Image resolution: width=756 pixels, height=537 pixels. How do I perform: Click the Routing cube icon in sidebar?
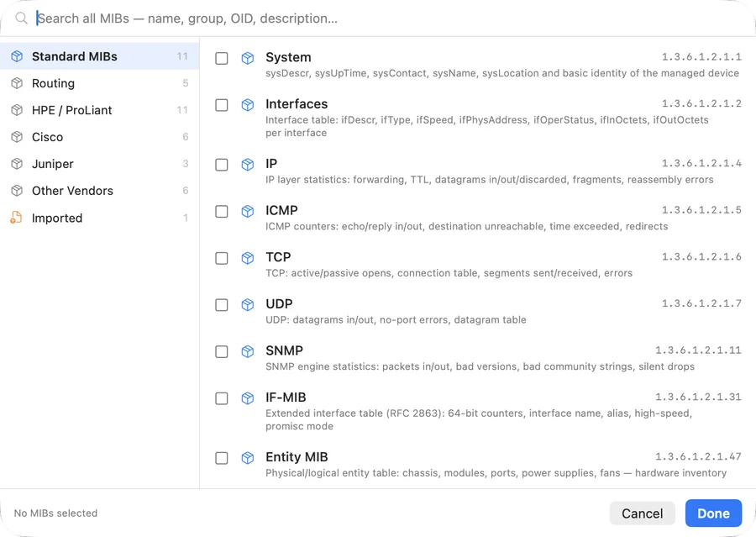17,83
